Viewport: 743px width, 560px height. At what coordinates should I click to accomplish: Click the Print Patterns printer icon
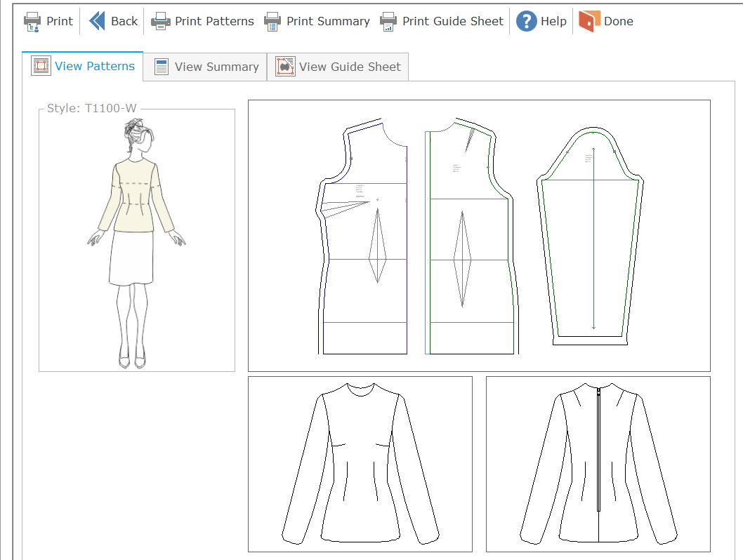tap(161, 22)
